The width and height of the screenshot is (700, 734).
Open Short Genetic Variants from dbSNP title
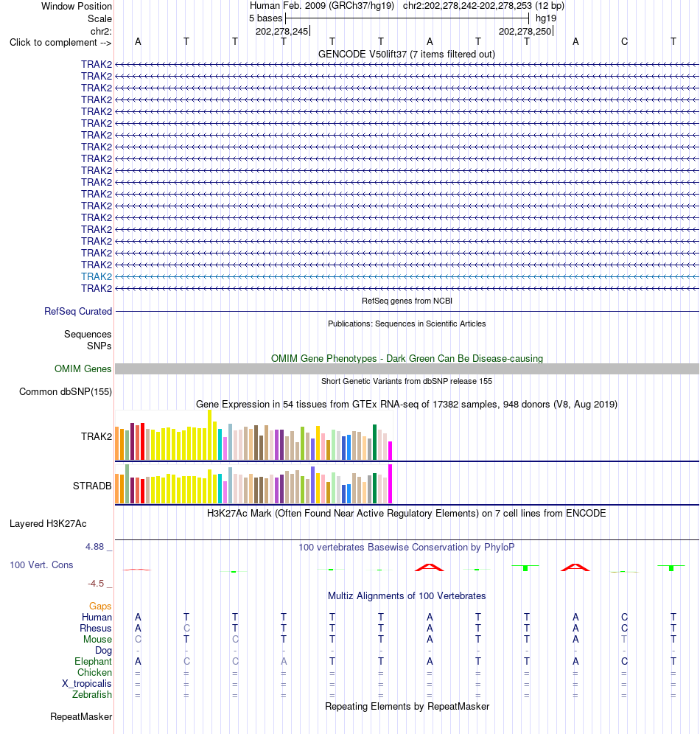coord(407,382)
